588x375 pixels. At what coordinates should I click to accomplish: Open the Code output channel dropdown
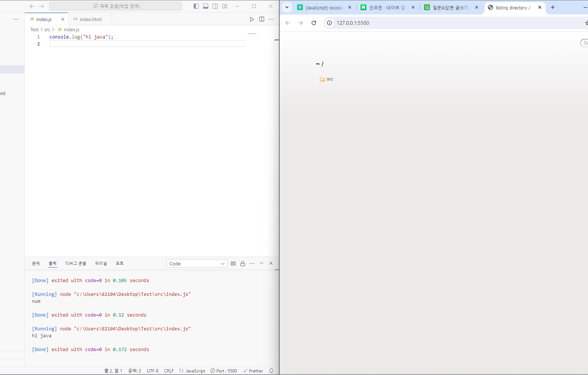tap(197, 264)
